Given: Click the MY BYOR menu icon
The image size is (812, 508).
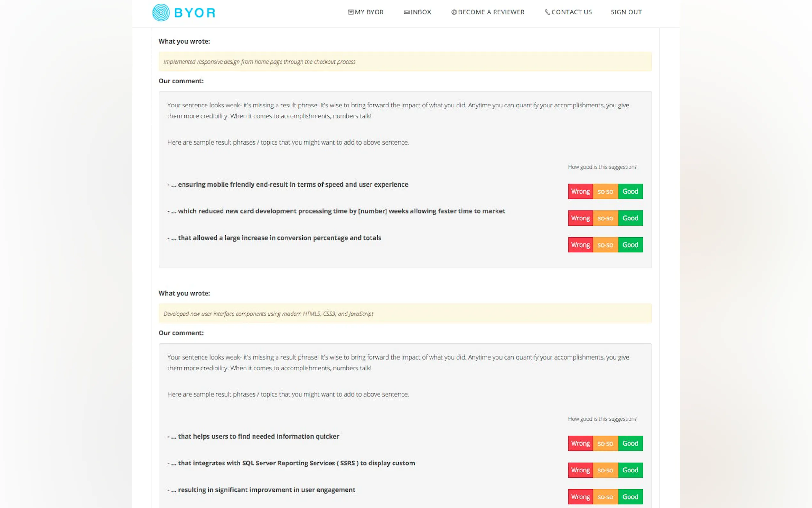Looking at the screenshot, I should coord(350,12).
